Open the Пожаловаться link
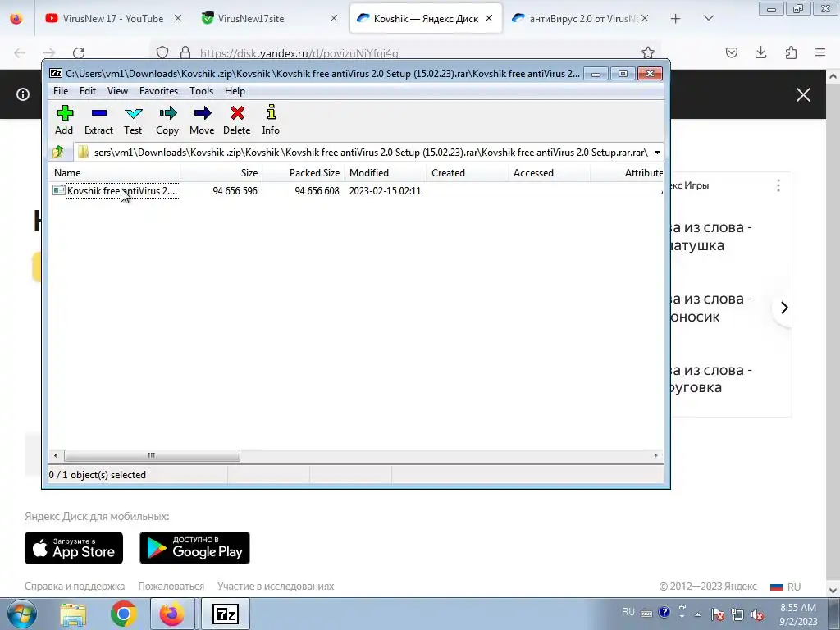Screen dimensions: 840x630 [x=171, y=587]
